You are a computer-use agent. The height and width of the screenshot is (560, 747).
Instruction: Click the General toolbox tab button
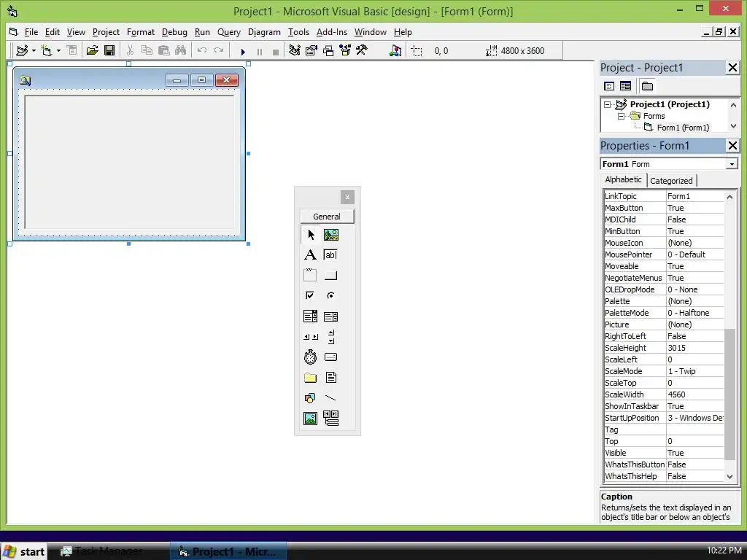(x=327, y=216)
